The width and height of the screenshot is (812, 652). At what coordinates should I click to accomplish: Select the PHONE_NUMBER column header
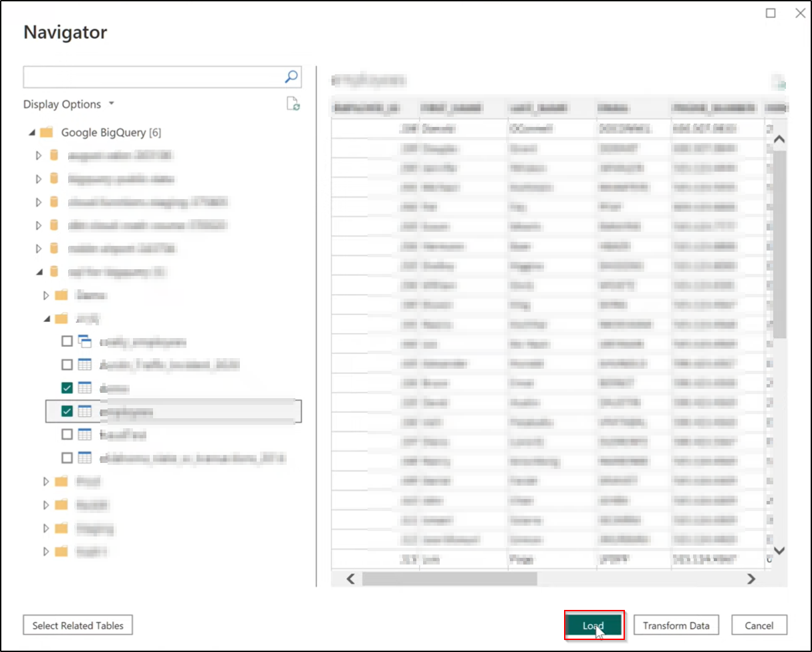point(716,108)
